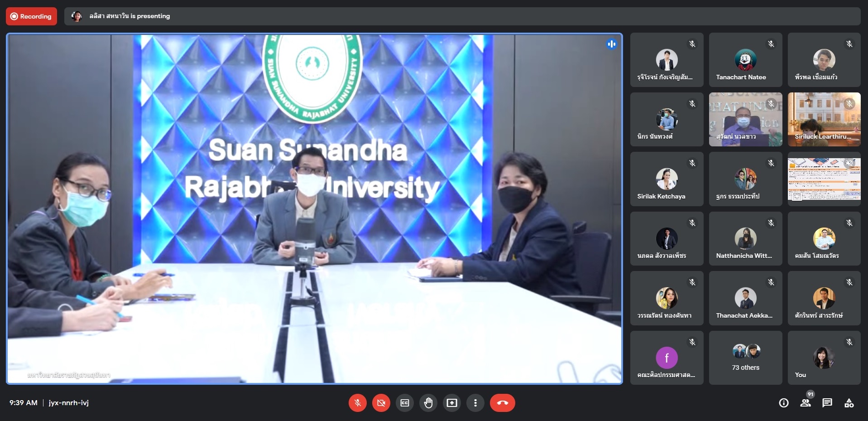Select the Sirilak Ketchaya participant tile
Viewport: 868px width, 421px height.
667,179
